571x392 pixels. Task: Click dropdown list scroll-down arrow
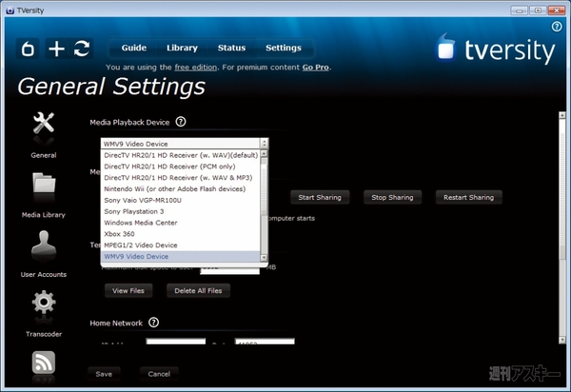click(x=265, y=258)
